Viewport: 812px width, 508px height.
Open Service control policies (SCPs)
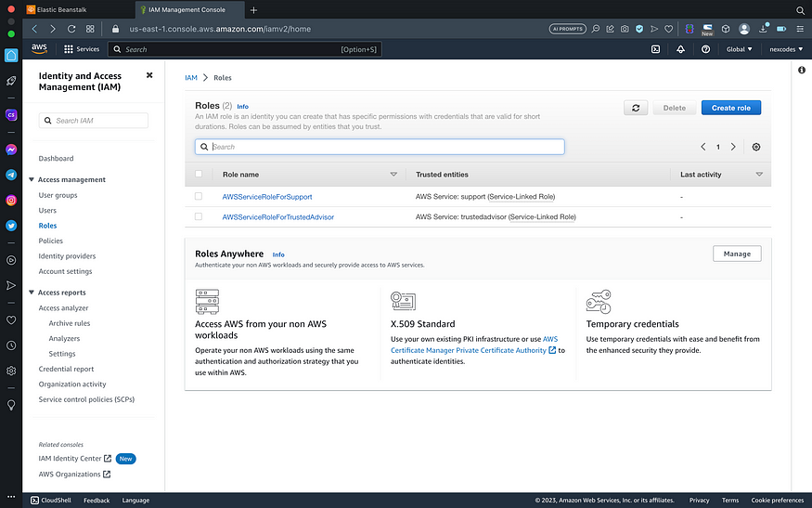[86, 399]
